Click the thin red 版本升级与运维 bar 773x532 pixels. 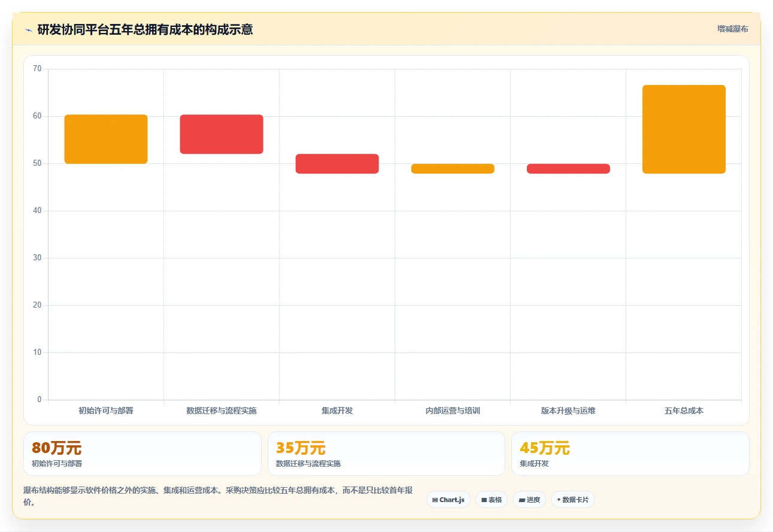click(x=568, y=169)
